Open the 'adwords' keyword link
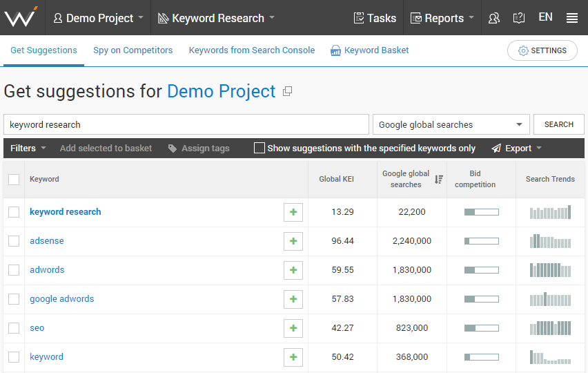This screenshot has height=373, width=588. click(x=47, y=270)
